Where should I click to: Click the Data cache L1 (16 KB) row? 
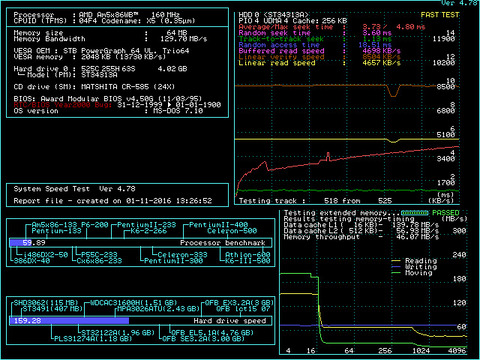click(x=361, y=225)
